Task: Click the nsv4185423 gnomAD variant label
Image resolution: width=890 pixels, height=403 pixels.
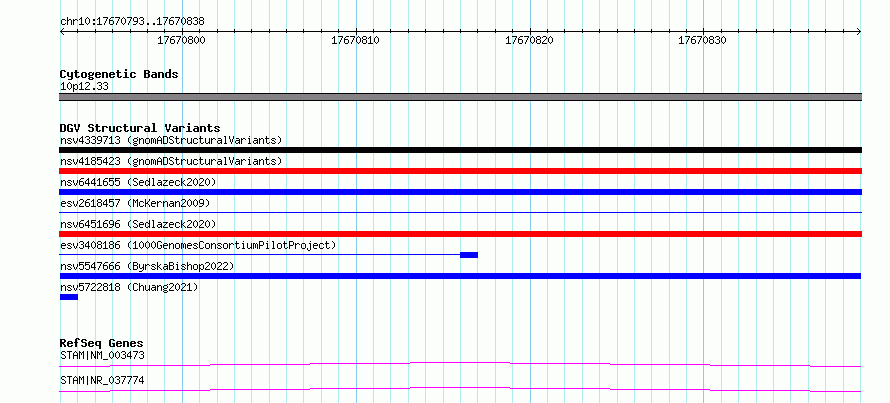Action: [171, 161]
